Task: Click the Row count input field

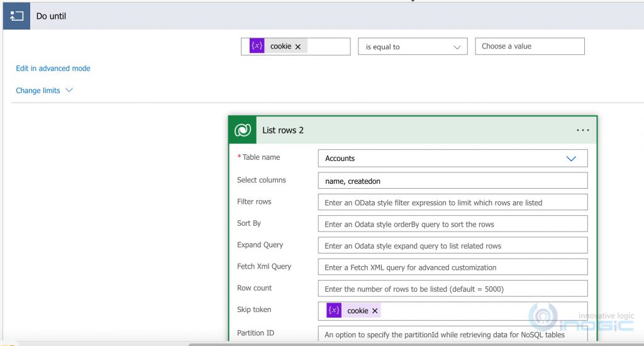Action: (x=452, y=289)
